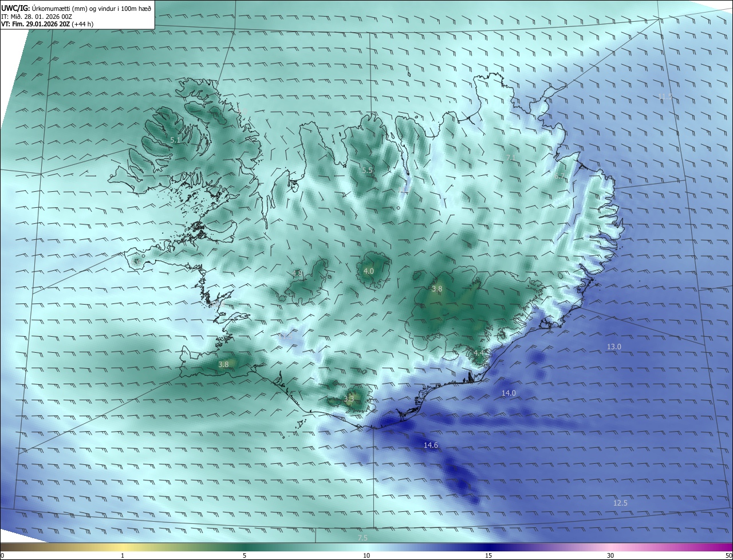733x560 pixels.
Task: Click the 3.3 value on the southern glacier
Action: pyautogui.click(x=349, y=399)
